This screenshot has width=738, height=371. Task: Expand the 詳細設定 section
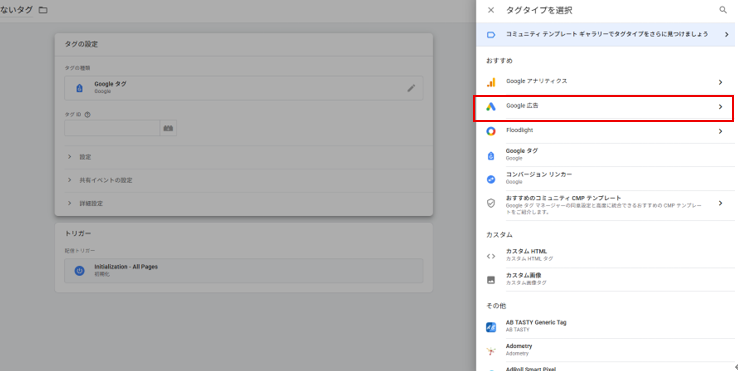click(244, 203)
